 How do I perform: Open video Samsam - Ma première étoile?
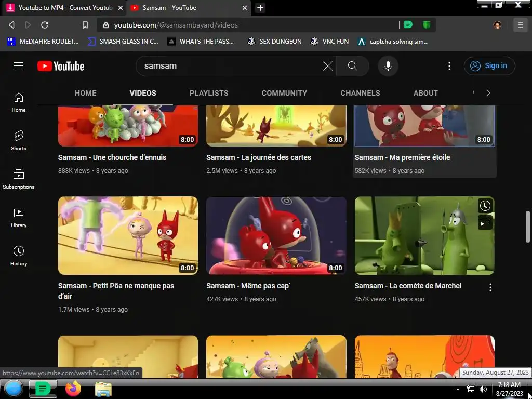click(403, 157)
